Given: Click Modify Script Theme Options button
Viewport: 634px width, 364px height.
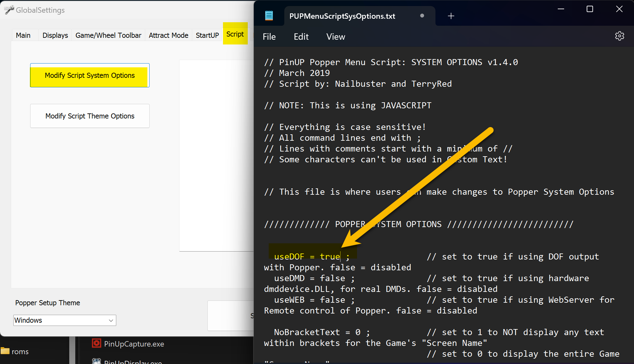Looking at the screenshot, I should [90, 116].
